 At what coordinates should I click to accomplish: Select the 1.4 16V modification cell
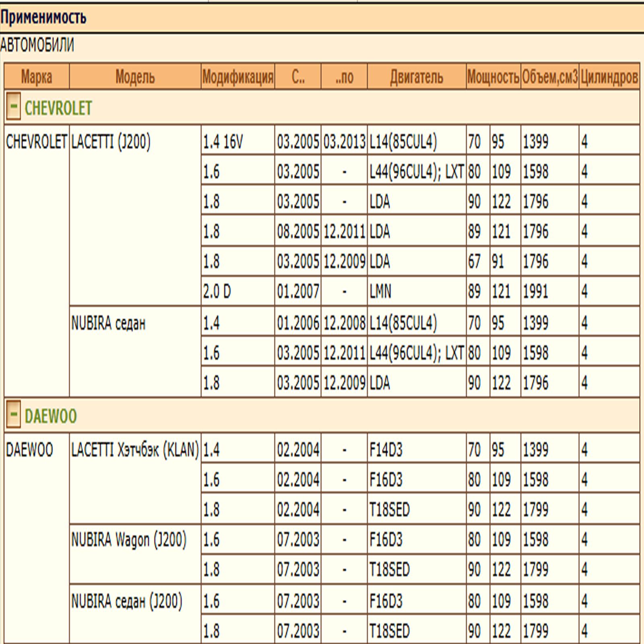pos(238,140)
